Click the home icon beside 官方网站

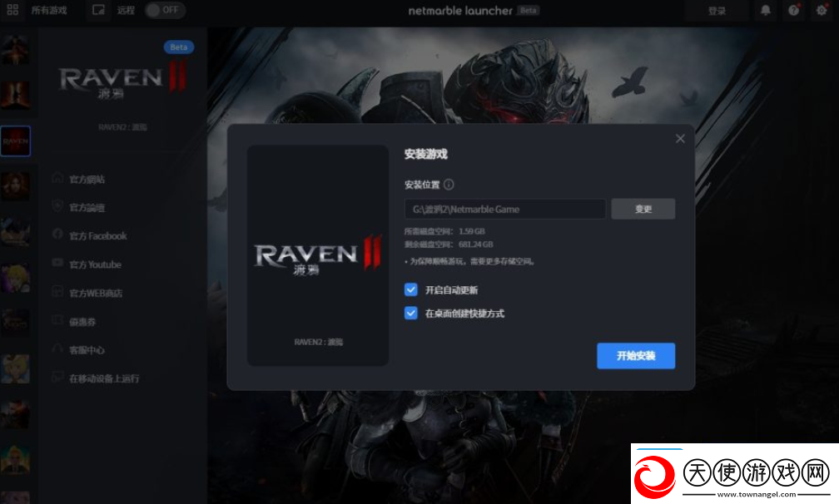(x=57, y=178)
